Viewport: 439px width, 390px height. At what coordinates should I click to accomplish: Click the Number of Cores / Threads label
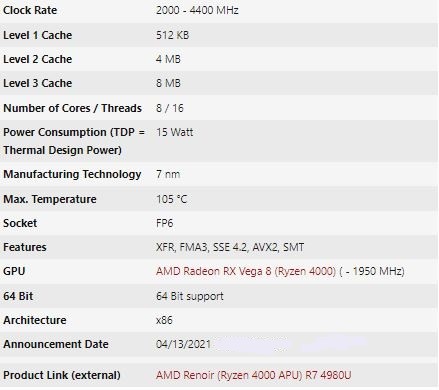(72, 108)
